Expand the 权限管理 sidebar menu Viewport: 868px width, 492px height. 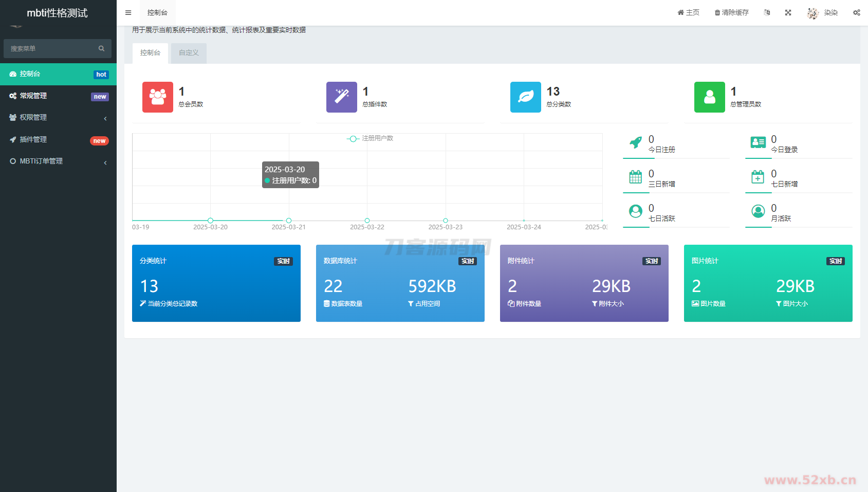[x=58, y=118]
